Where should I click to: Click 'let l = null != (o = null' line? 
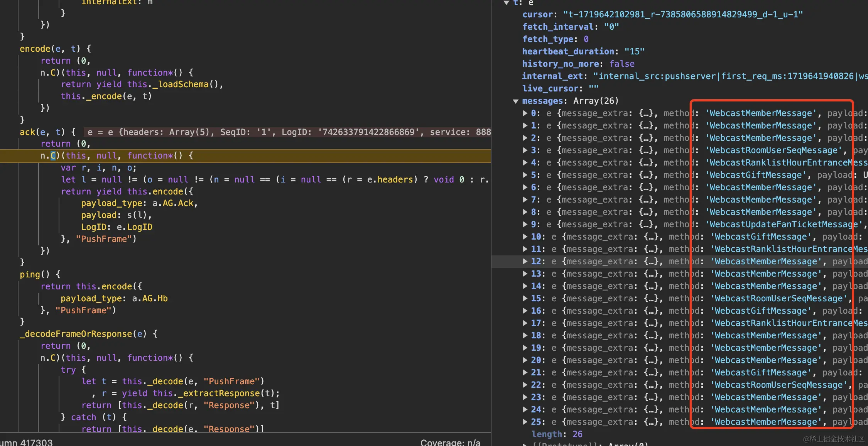pyautogui.click(x=275, y=180)
